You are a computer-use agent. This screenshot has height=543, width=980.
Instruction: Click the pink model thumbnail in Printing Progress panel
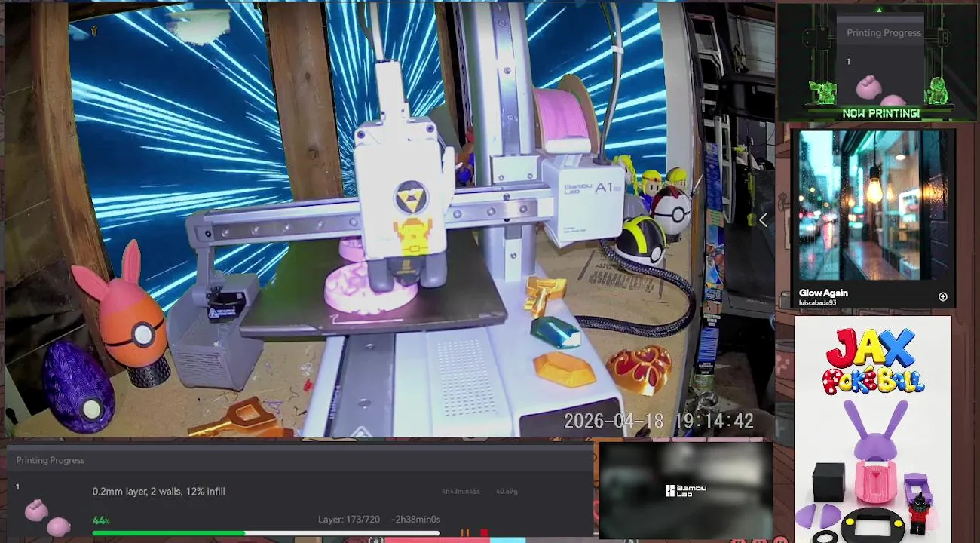click(x=47, y=518)
